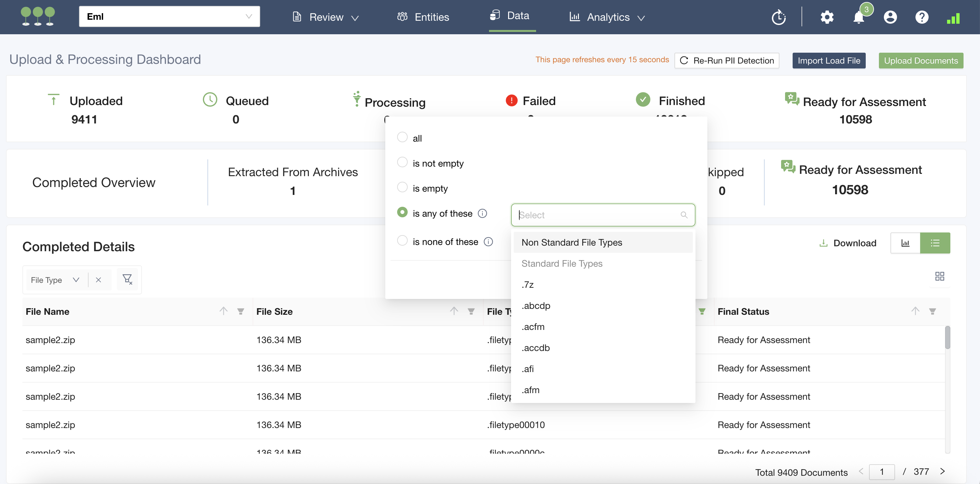Viewport: 980px width, 484px height.
Task: Open notifications bell with badge
Action: point(858,17)
